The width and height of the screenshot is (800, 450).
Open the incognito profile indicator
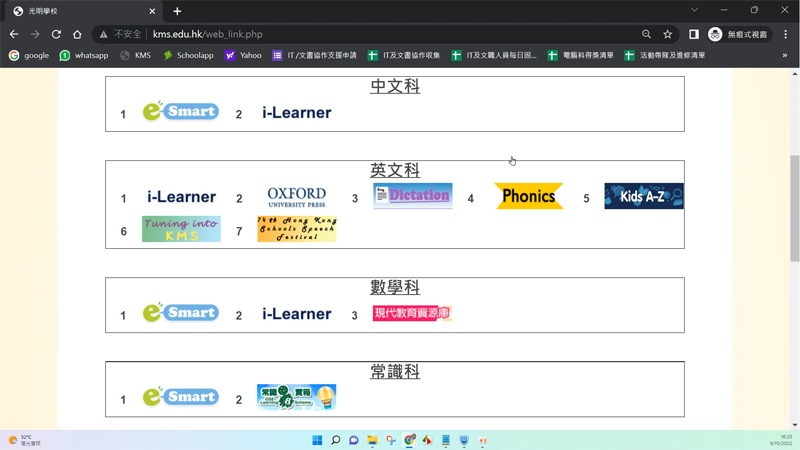pyautogui.click(x=738, y=34)
